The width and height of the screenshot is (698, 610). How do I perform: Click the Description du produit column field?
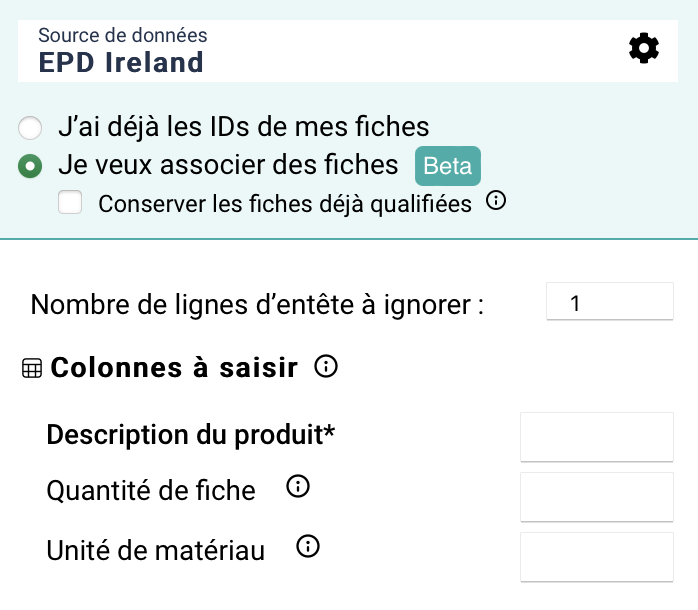coord(597,436)
